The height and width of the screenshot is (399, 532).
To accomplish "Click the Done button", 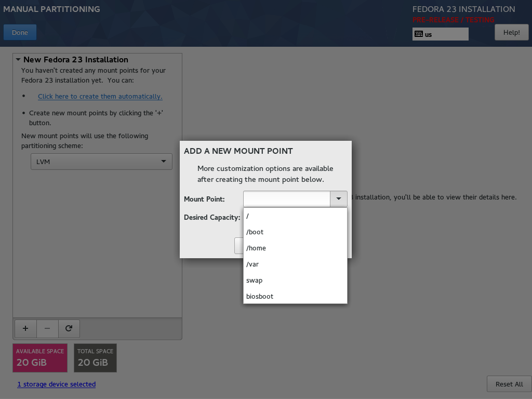I will (20, 33).
